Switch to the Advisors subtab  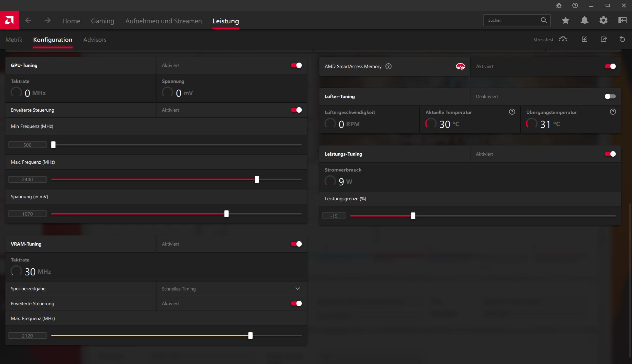point(95,40)
